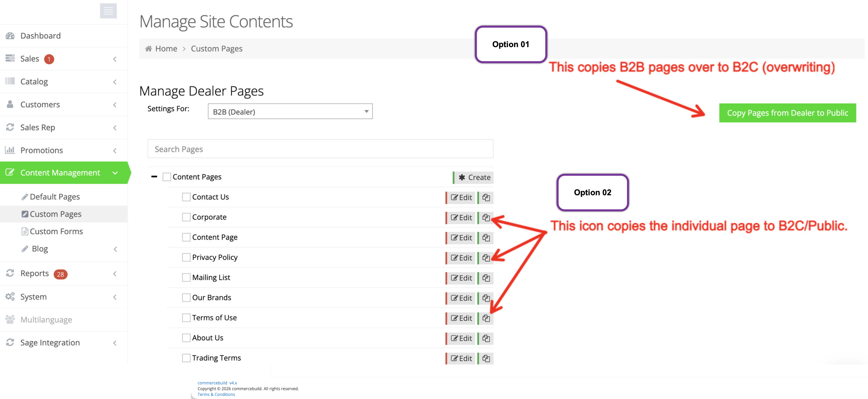Image resolution: width=868 pixels, height=399 pixels.
Task: Click the Dashboard gauge icon
Action: pos(10,36)
